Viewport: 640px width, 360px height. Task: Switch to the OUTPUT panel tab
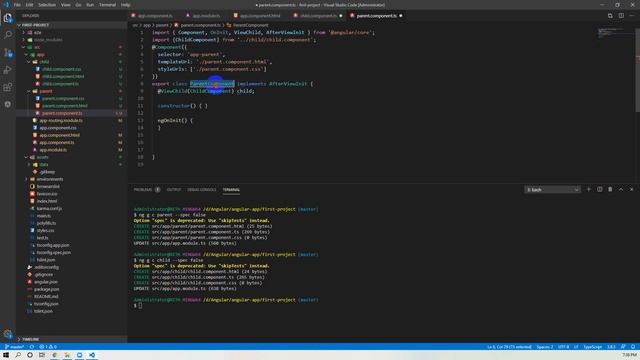[x=173, y=190]
